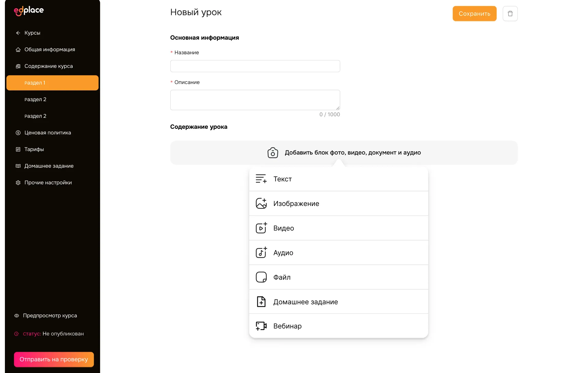Click the image block icon
Viewport: 588px width, 373px height.
(261, 203)
